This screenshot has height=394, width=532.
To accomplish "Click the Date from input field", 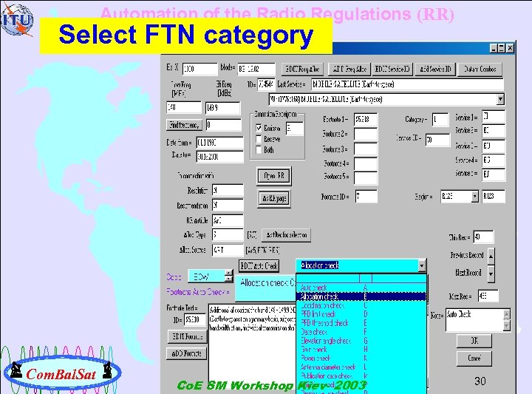I will [220, 143].
